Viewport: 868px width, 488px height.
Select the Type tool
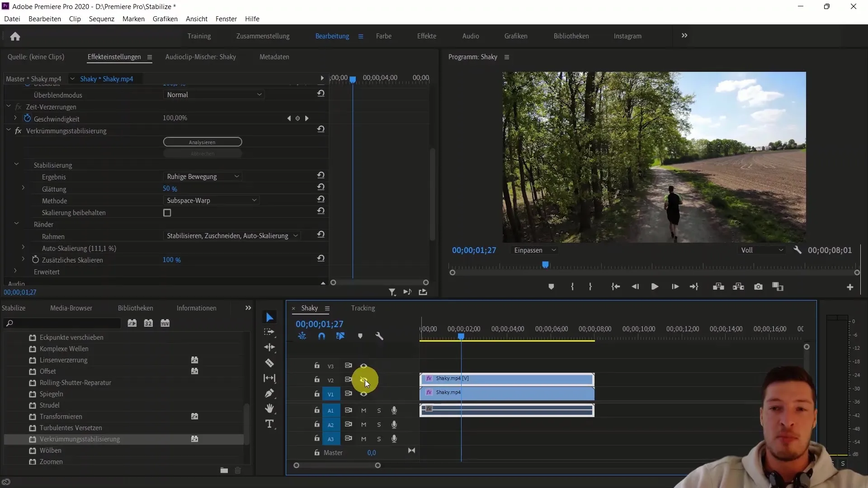point(269,424)
